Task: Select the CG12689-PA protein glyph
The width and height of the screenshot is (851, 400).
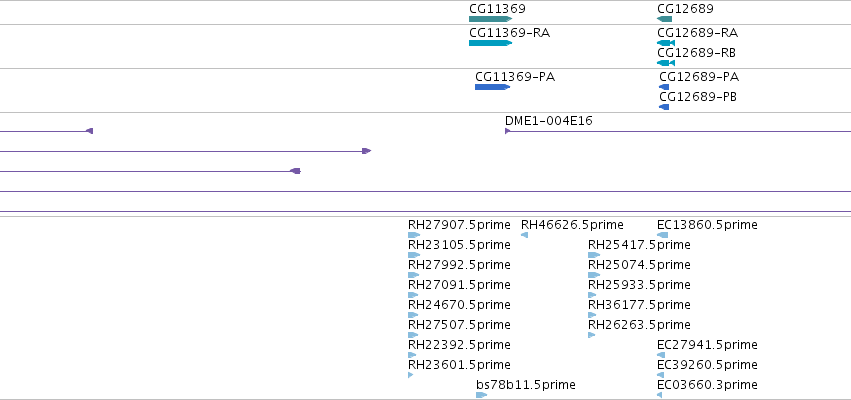Action: click(x=664, y=87)
